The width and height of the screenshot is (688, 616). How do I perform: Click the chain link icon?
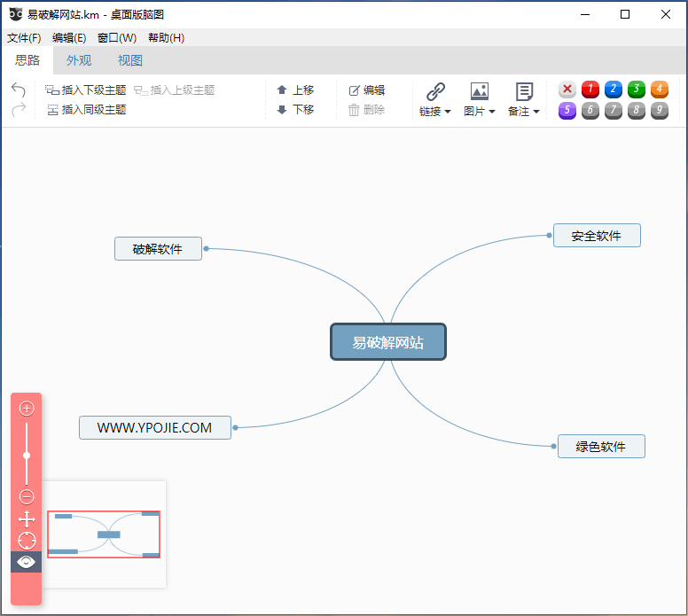point(435,91)
